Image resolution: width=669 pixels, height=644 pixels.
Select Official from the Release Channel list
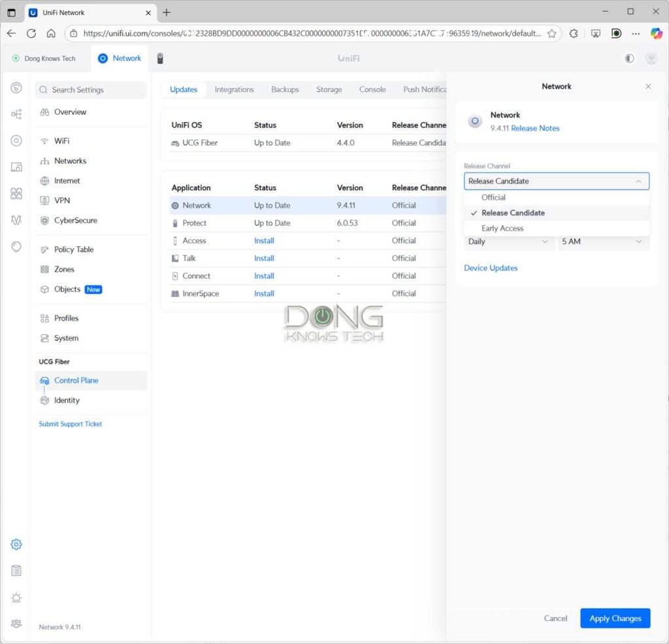[x=494, y=197]
